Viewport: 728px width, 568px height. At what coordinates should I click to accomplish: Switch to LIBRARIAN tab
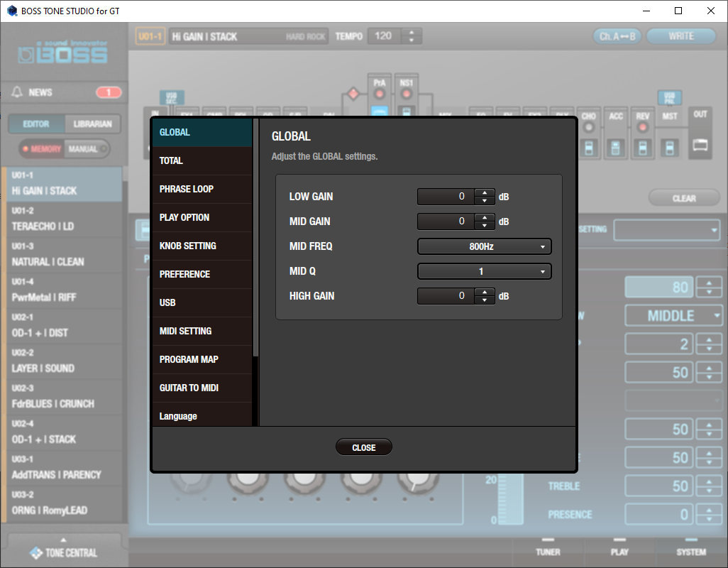coord(92,124)
